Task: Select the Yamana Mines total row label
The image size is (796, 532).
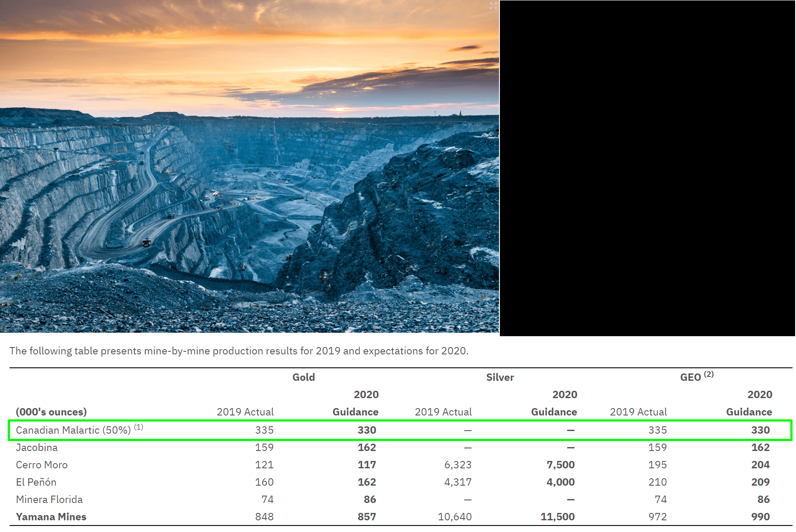Action: pos(51,517)
